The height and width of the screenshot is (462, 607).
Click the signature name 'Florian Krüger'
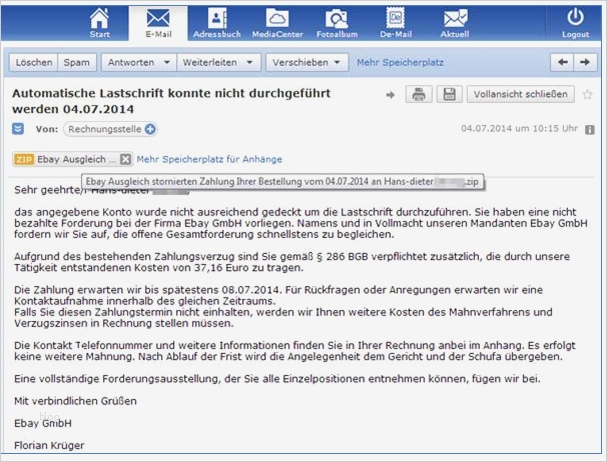[49, 445]
